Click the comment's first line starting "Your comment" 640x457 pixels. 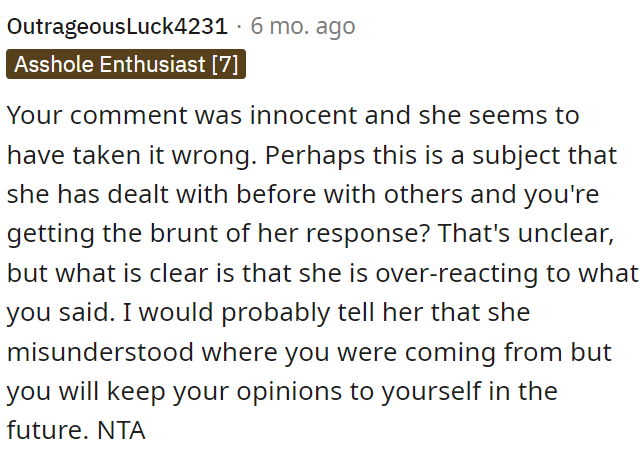[x=293, y=114]
